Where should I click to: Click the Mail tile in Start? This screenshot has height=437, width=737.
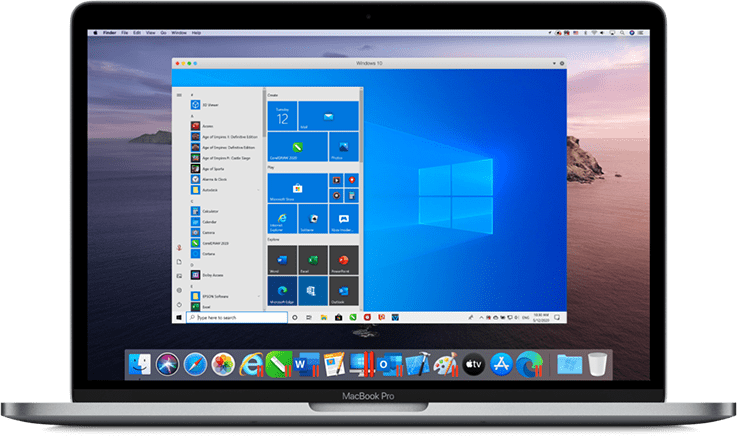point(328,116)
